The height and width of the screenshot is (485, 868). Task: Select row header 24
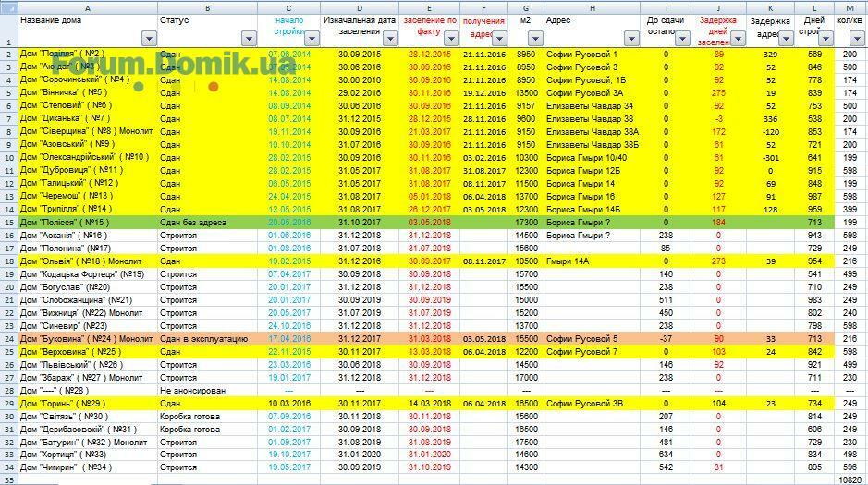click(8, 339)
